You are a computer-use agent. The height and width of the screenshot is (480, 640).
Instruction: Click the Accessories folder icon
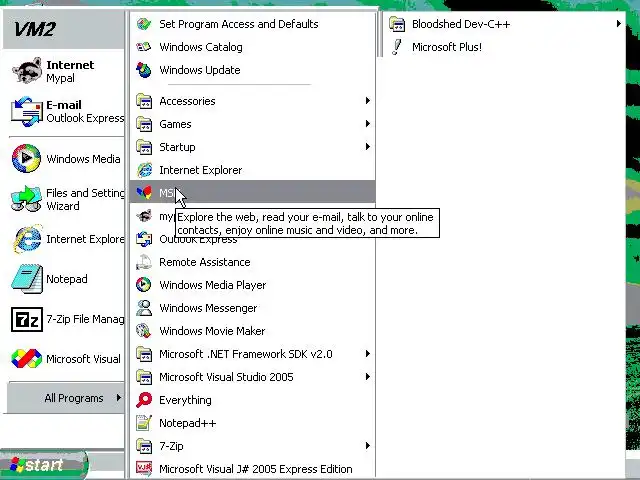tap(144, 101)
